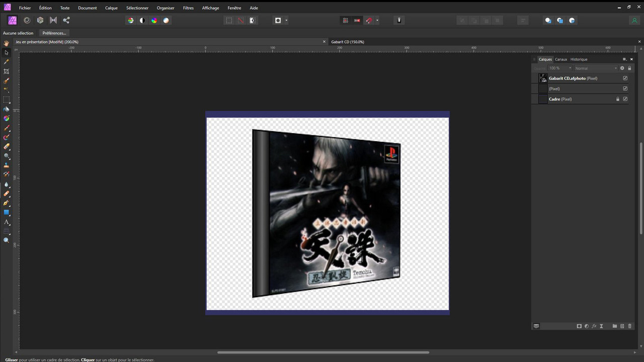Open the Calque menu

click(x=112, y=8)
